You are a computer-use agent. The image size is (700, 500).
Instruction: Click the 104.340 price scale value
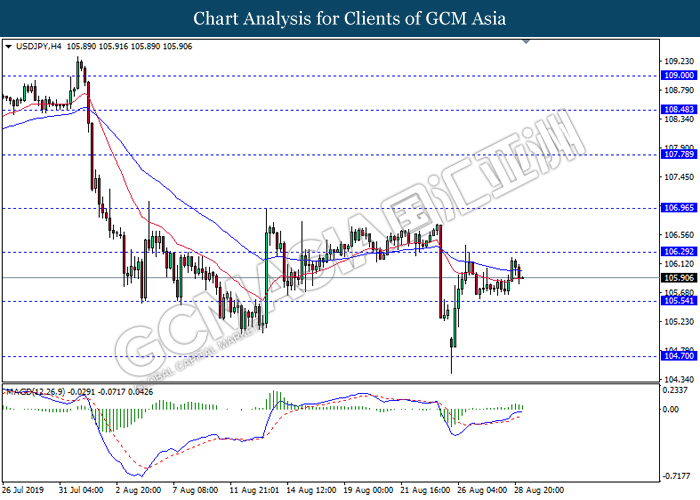(x=679, y=380)
